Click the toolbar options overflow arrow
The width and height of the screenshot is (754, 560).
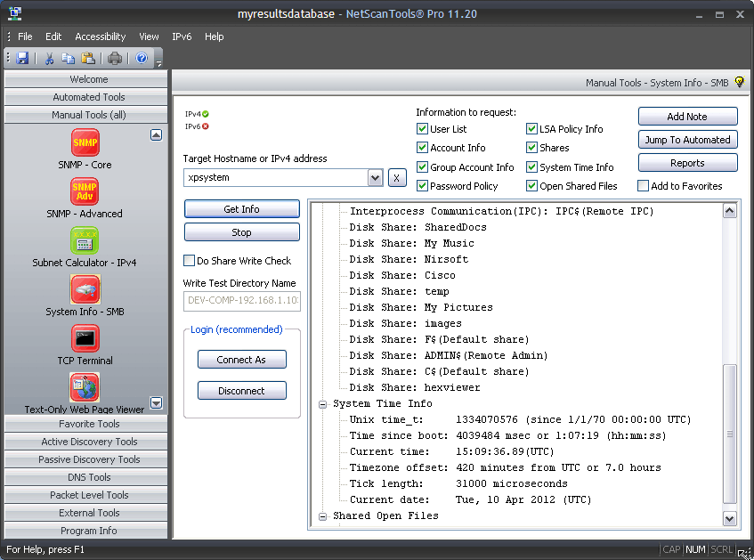pyautogui.click(x=158, y=62)
